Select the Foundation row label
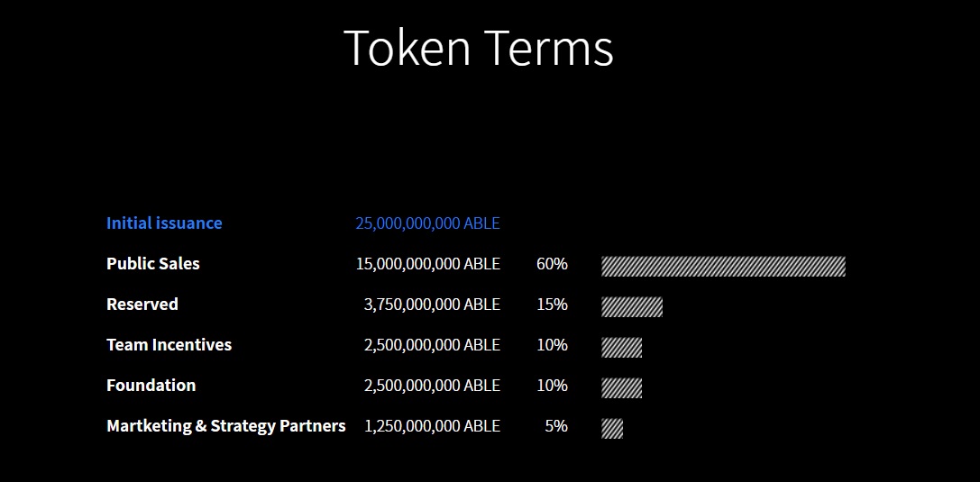The height and width of the screenshot is (482, 980). click(x=151, y=386)
